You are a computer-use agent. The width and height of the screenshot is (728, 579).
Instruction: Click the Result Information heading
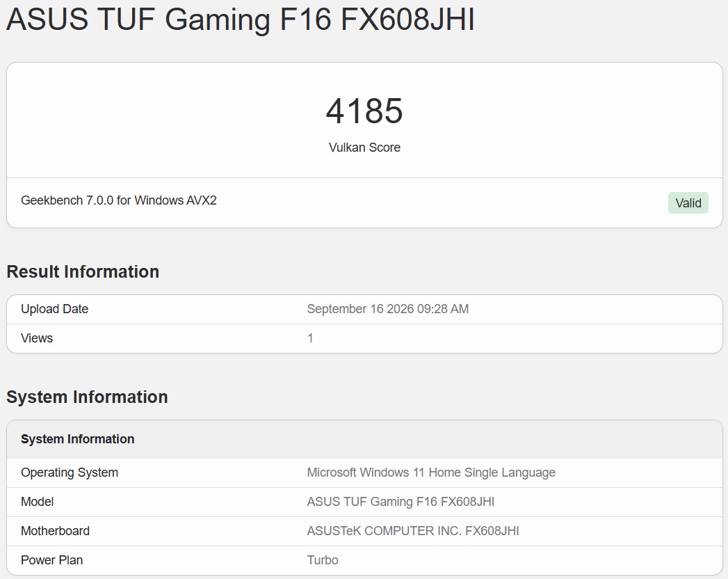click(x=83, y=272)
